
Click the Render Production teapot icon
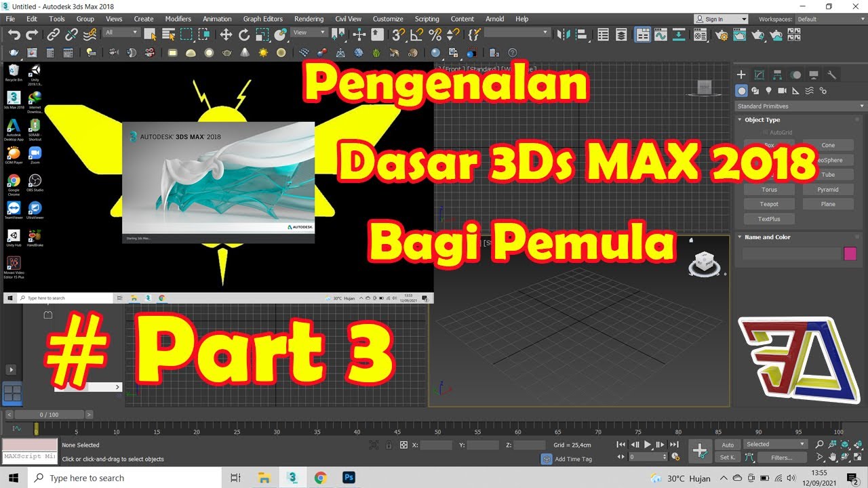758,34
